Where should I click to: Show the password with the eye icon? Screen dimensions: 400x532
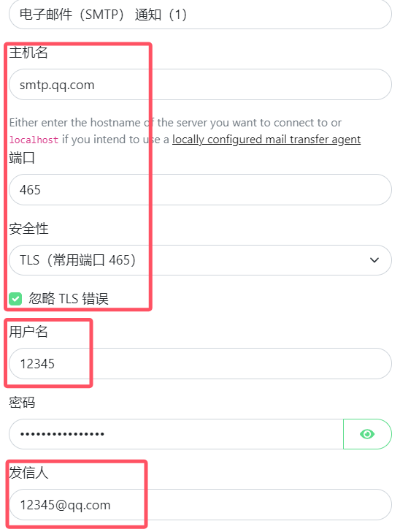coord(367,433)
